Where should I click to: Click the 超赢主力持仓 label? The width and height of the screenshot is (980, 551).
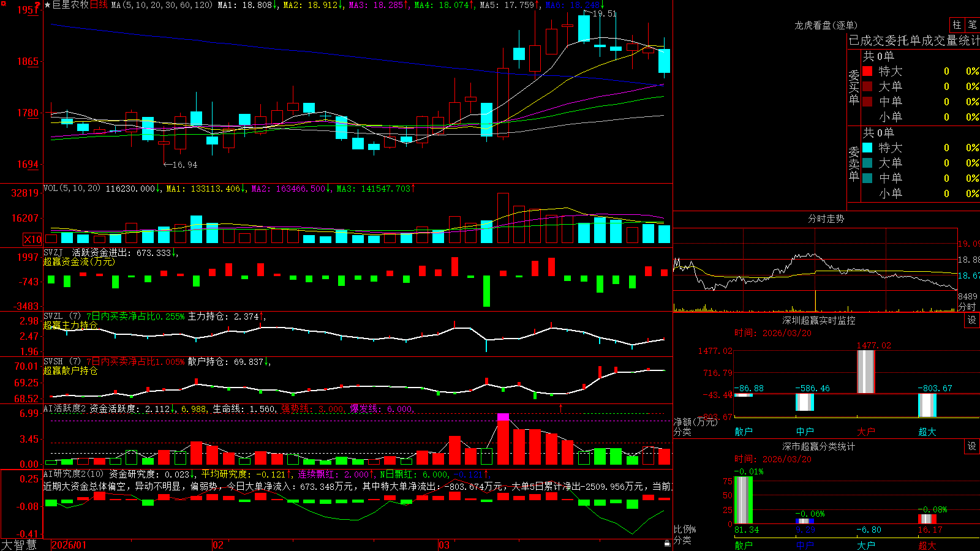tap(70, 325)
